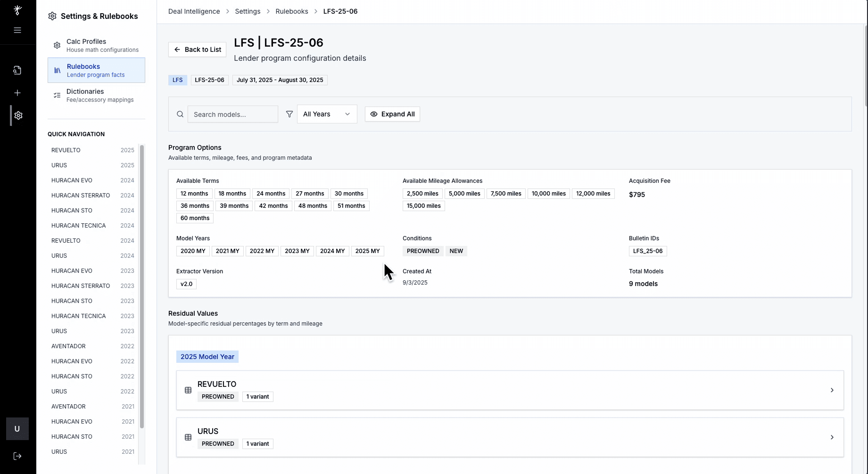Click the table icon on URUS card
The image size is (868, 474).
188,437
